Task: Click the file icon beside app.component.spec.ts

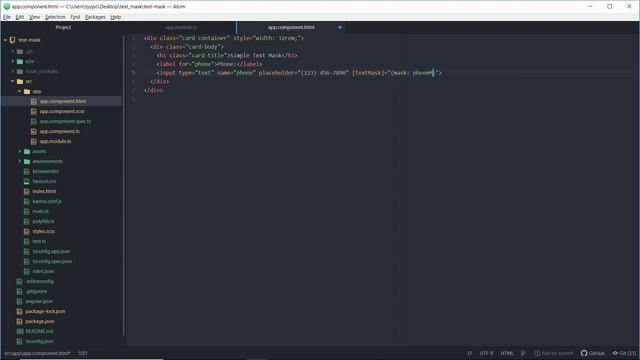Action: click(34, 121)
